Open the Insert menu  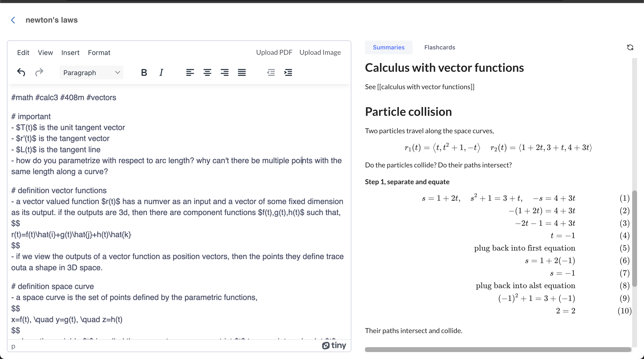tap(70, 53)
